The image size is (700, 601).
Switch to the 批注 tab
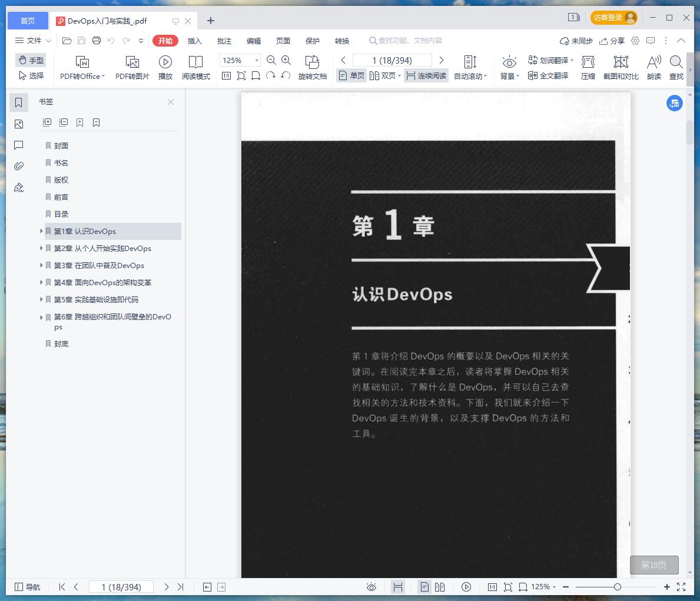point(224,41)
